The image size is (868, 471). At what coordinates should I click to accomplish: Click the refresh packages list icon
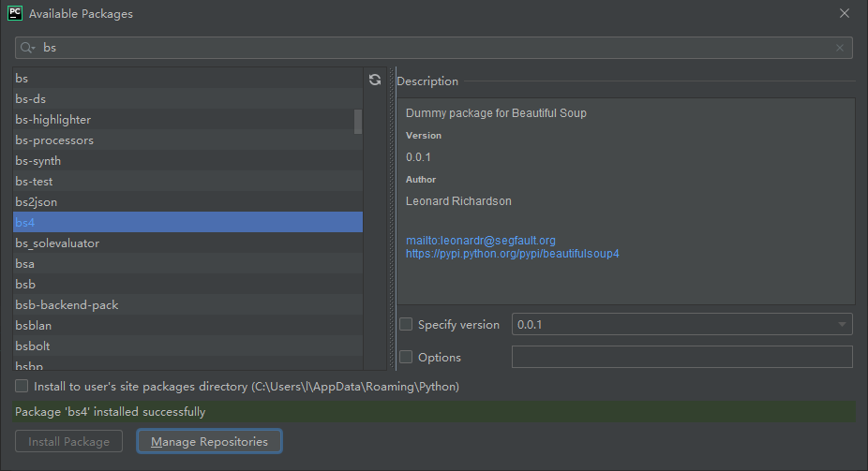coord(375,81)
